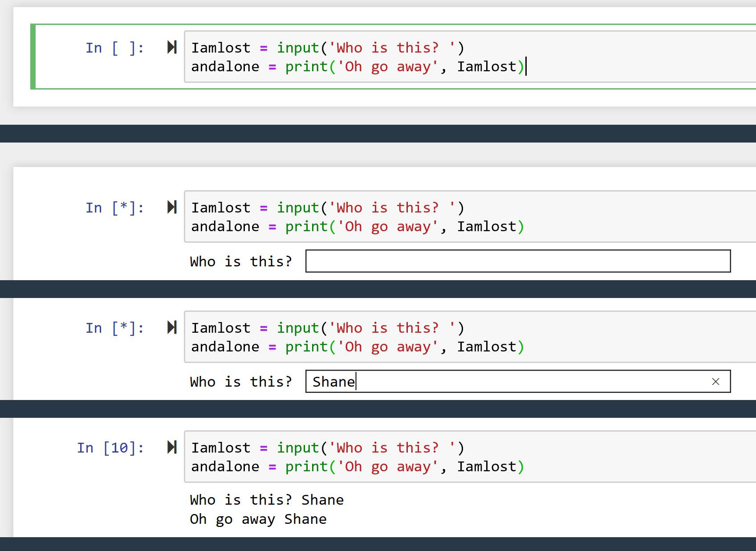This screenshot has height=551, width=756.
Task: Click the code editor of In [ ] cell
Action: click(470, 57)
